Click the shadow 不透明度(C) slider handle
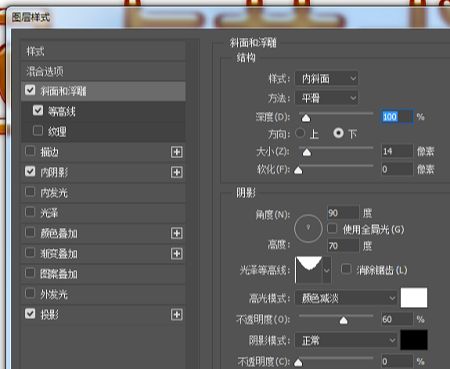This screenshot has width=450, height=369. click(298, 362)
